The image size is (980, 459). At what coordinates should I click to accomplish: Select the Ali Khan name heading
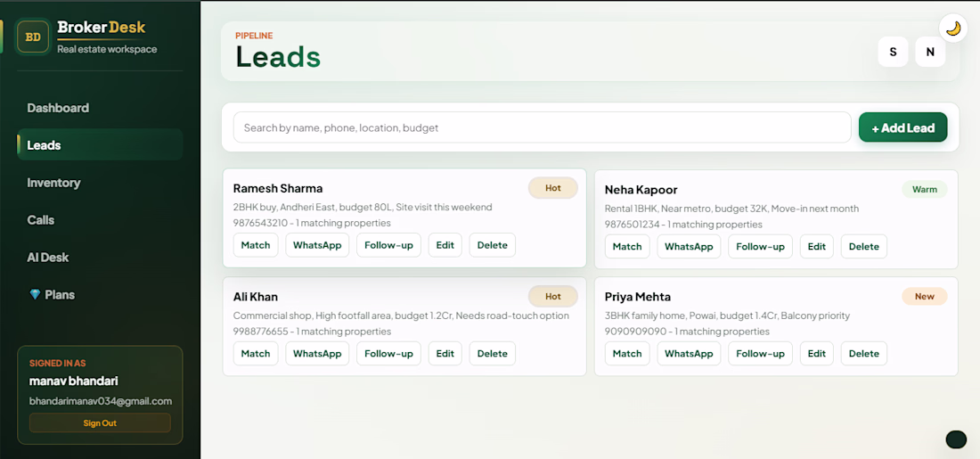click(256, 297)
